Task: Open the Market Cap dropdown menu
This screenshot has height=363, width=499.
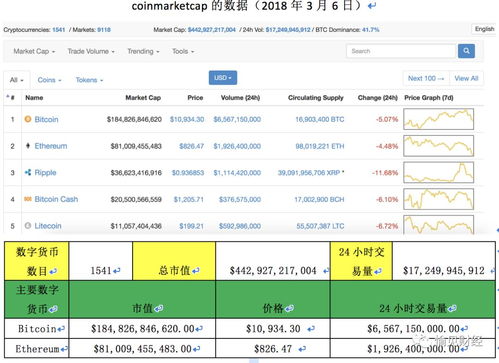Action: click(34, 51)
